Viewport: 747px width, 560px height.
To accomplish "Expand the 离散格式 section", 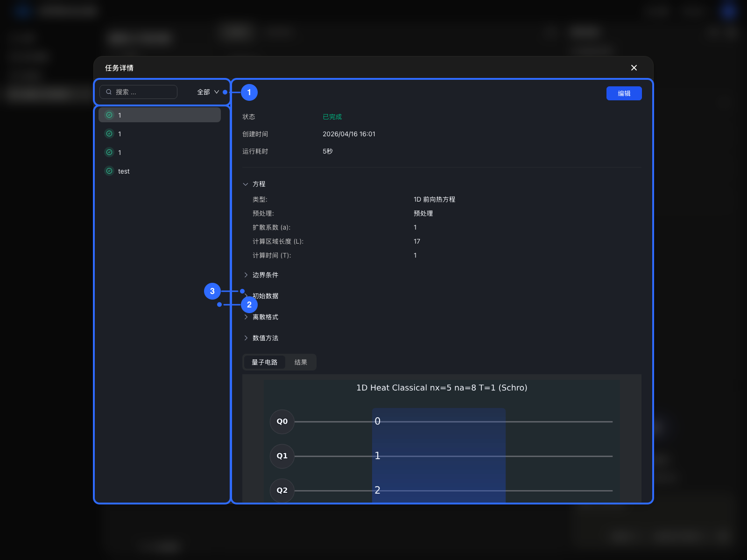I will pos(261,317).
